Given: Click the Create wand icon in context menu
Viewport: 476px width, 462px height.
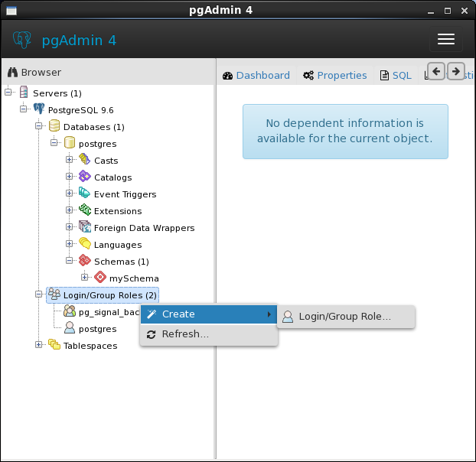Looking at the screenshot, I should point(152,314).
